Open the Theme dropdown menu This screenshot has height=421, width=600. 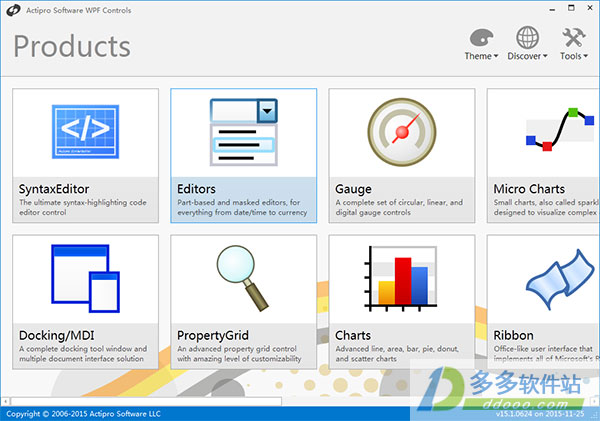coord(481,56)
